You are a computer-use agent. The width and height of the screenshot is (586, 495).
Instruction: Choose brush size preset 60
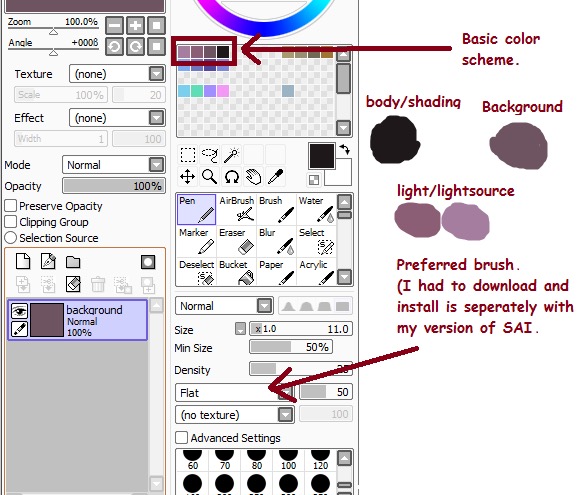[x=192, y=460]
